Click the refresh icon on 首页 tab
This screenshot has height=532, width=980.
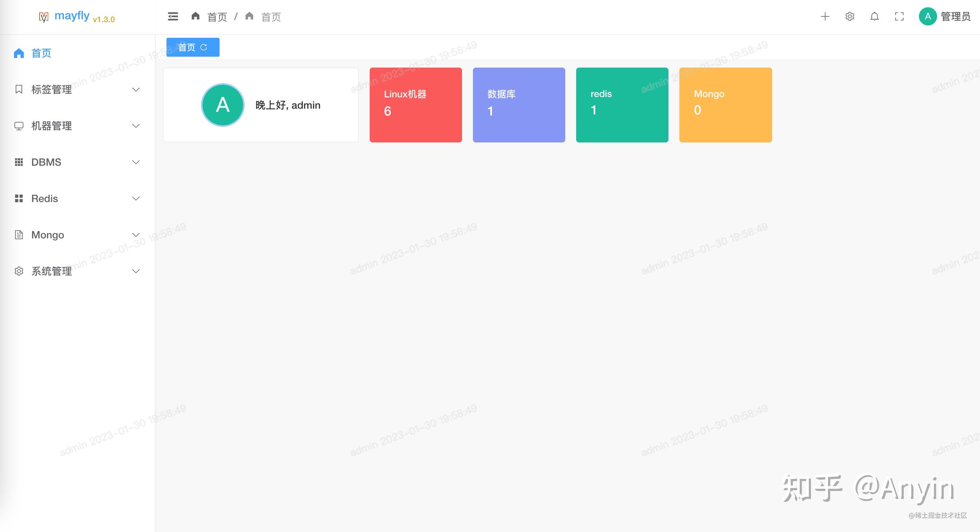(204, 47)
